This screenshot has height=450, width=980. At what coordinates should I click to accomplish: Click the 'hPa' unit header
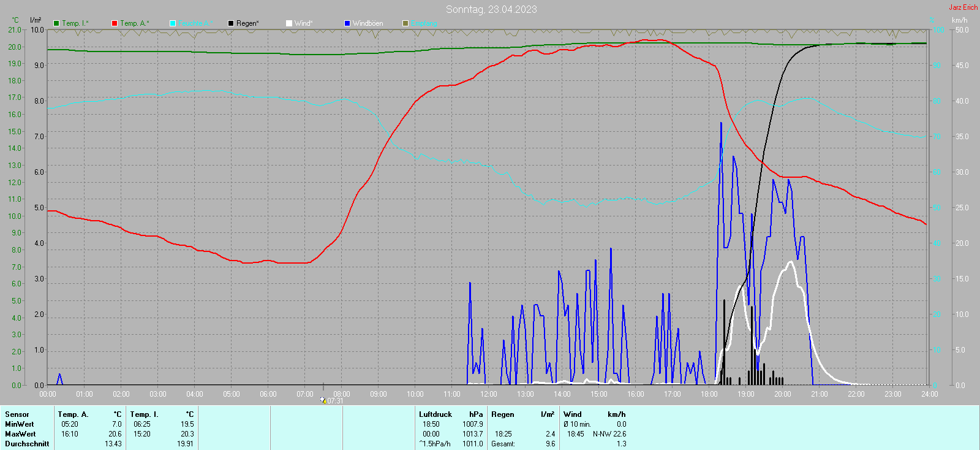click(476, 414)
